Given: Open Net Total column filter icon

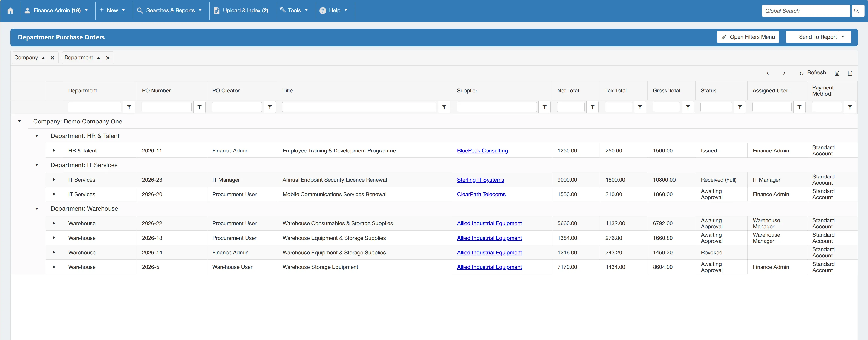Looking at the screenshot, I should click(592, 107).
